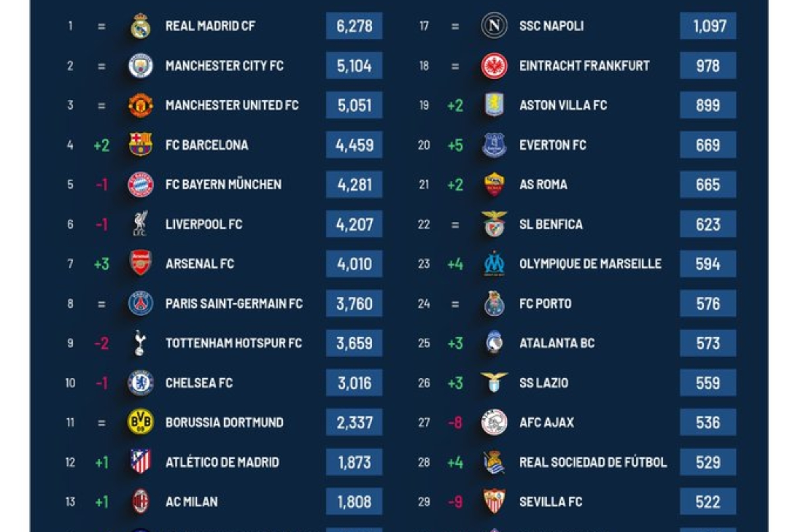This screenshot has height=532, width=798.
Task: Select the Arsenal FC cannon crest
Action: [x=141, y=263]
